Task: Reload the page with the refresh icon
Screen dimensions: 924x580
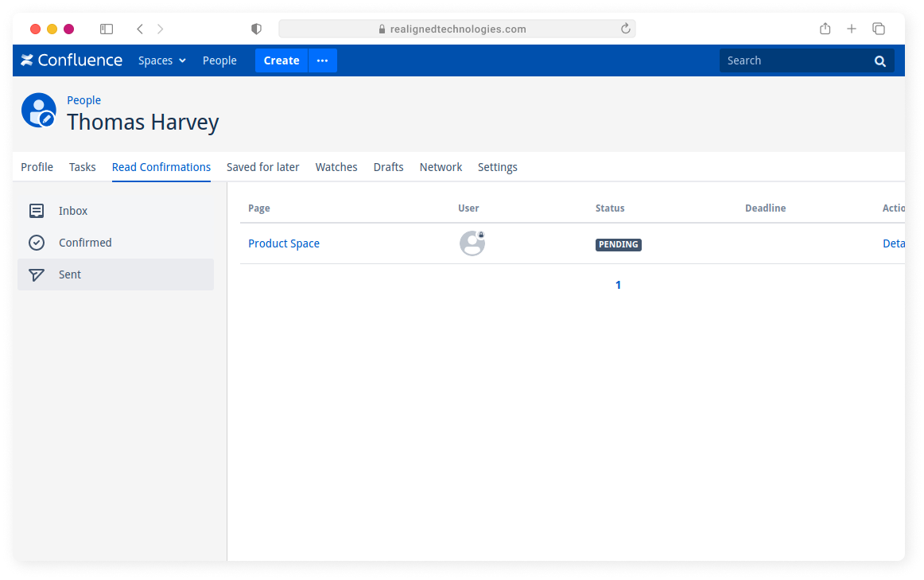Action: 625,29
